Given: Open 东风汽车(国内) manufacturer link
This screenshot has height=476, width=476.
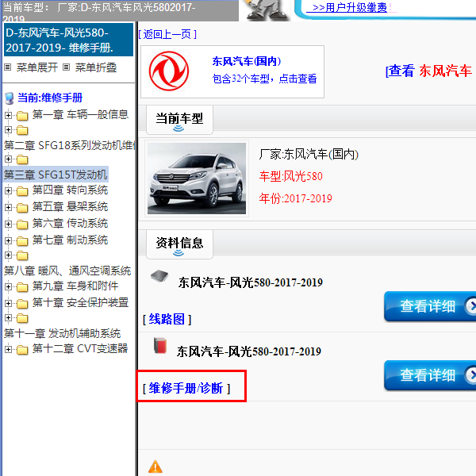Looking at the screenshot, I should point(247,61).
